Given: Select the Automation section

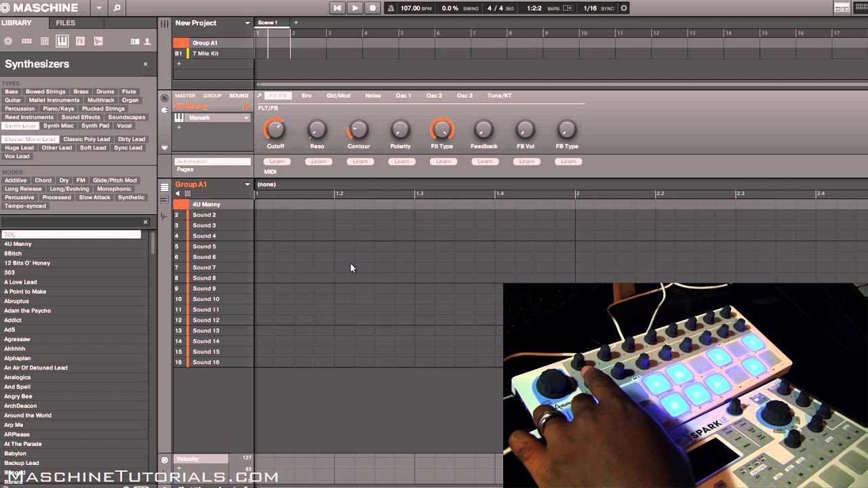Looking at the screenshot, I should click(212, 161).
